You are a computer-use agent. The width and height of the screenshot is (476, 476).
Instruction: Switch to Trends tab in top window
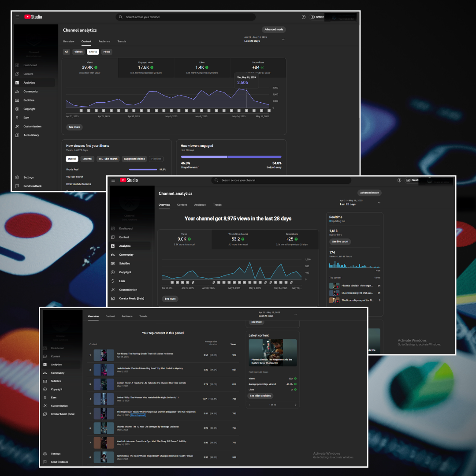(122, 41)
